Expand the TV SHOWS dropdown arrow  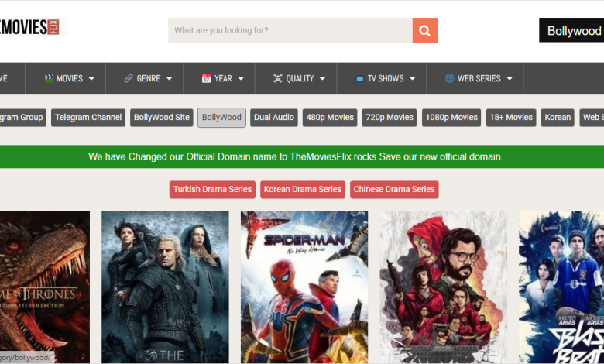click(x=412, y=78)
